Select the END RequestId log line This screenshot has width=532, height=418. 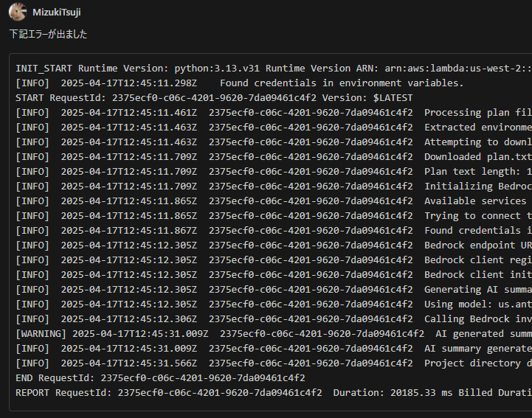pyautogui.click(x=160, y=378)
